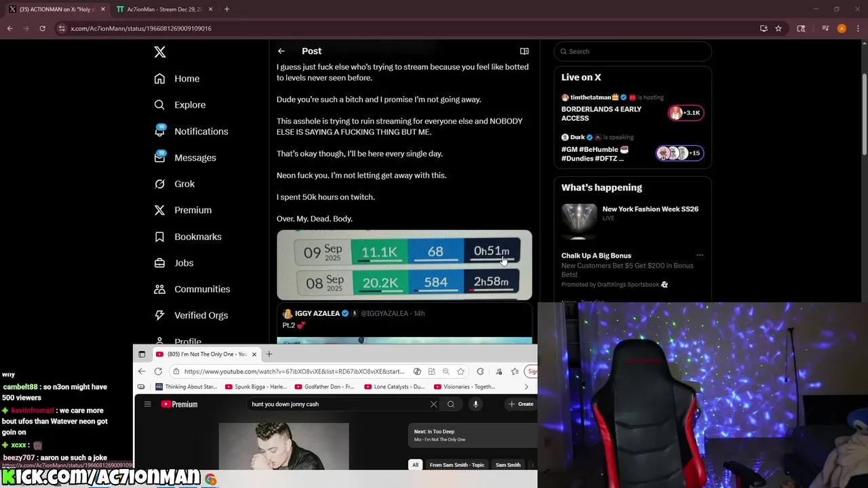The height and width of the screenshot is (488, 868).
Task: Open Chrome media controls icon
Action: coord(825,28)
